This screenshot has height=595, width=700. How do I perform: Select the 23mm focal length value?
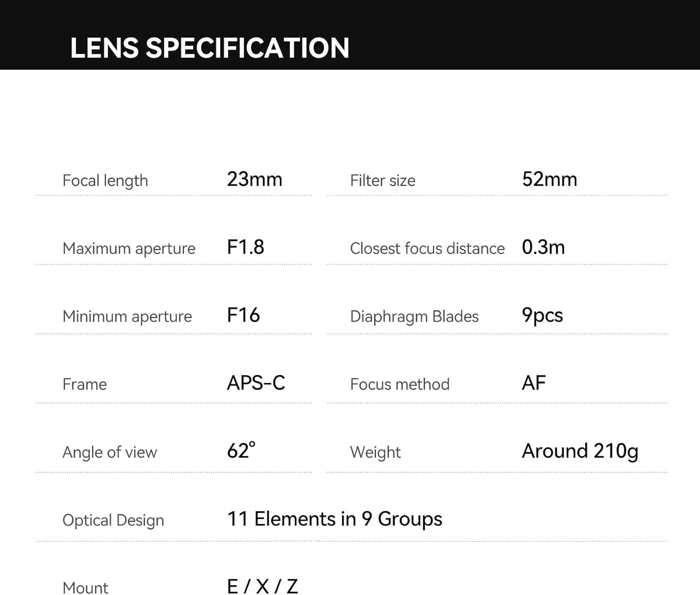pyautogui.click(x=254, y=179)
